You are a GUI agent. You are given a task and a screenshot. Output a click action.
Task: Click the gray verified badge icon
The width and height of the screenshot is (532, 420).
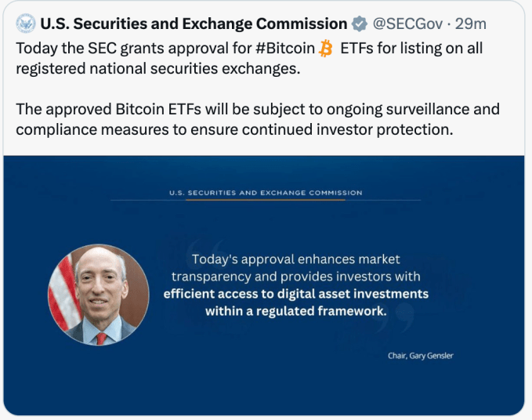pyautogui.click(x=360, y=24)
